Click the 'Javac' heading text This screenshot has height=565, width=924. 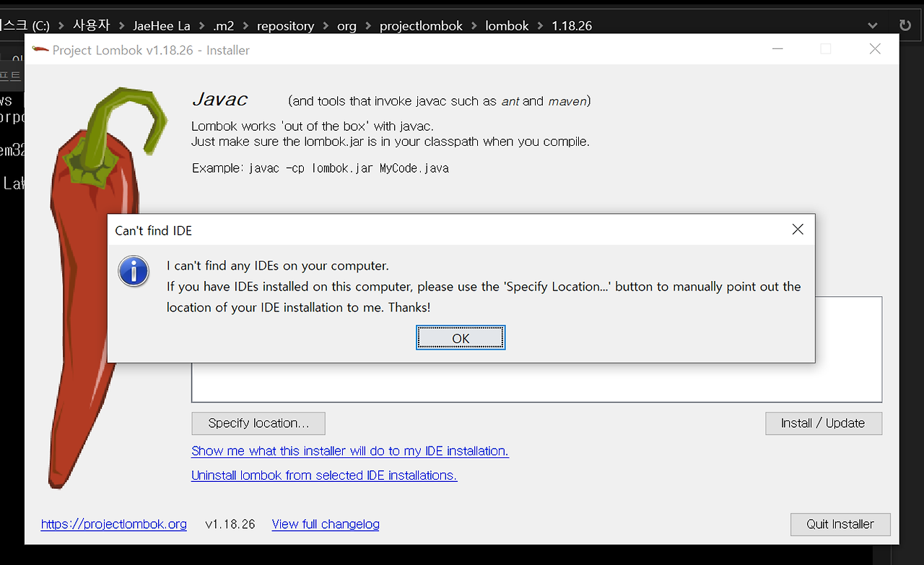[x=220, y=99]
